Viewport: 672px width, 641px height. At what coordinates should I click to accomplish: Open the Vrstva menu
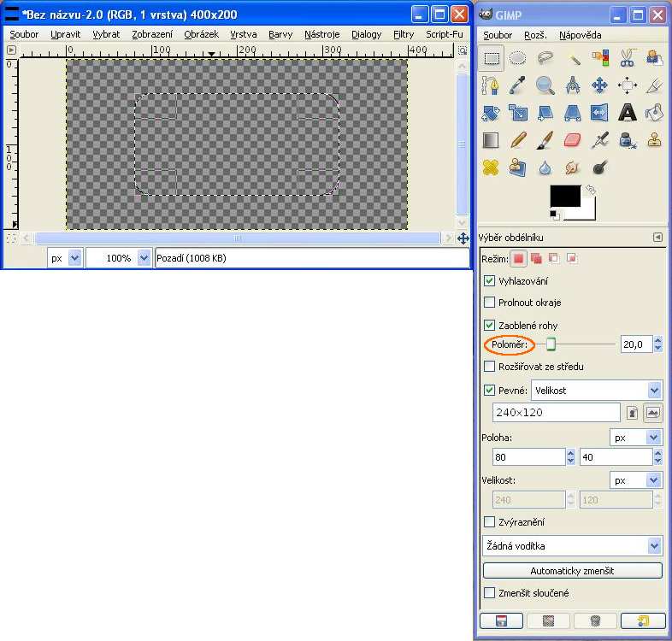(x=244, y=34)
